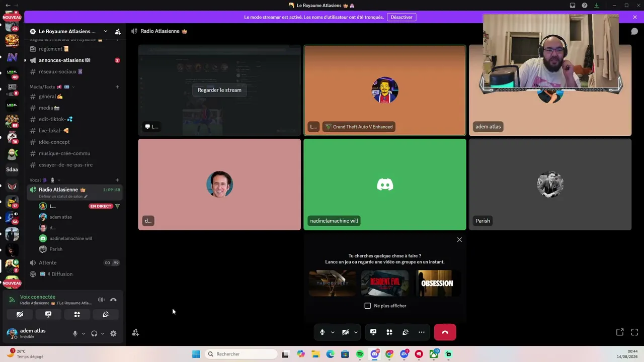Screen dimensions: 644x362
Task: Open the Sdaa server
Action: pyautogui.click(x=12, y=169)
